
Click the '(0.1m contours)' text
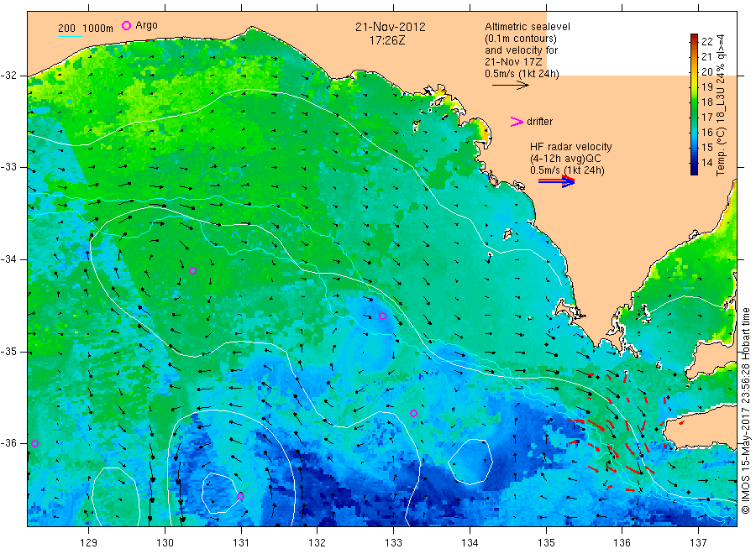(x=521, y=39)
